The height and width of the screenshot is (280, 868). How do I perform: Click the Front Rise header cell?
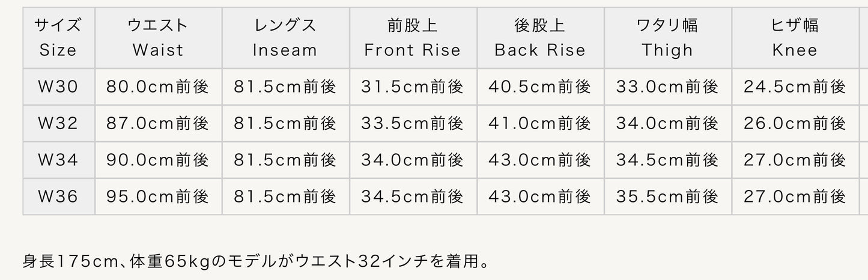point(413,38)
